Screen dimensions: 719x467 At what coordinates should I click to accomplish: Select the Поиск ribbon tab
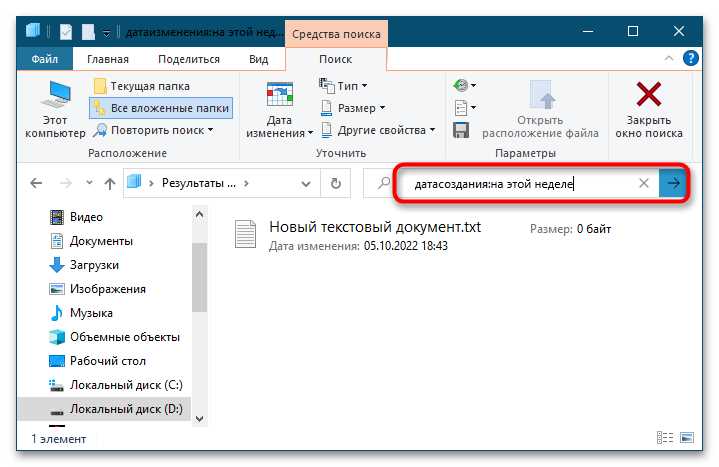click(x=336, y=59)
